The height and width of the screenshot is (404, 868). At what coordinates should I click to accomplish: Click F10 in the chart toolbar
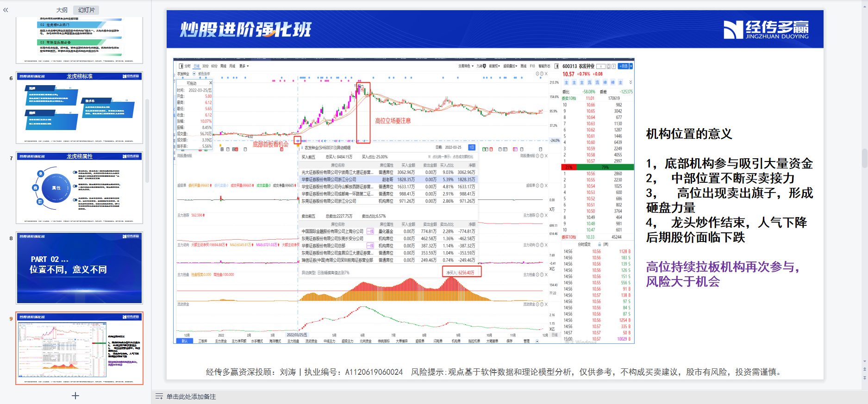pos(532,66)
